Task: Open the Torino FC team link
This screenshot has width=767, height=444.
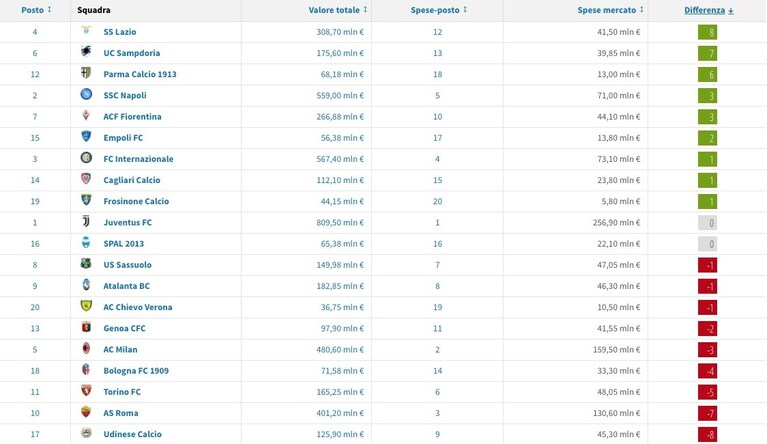Action: click(x=122, y=392)
